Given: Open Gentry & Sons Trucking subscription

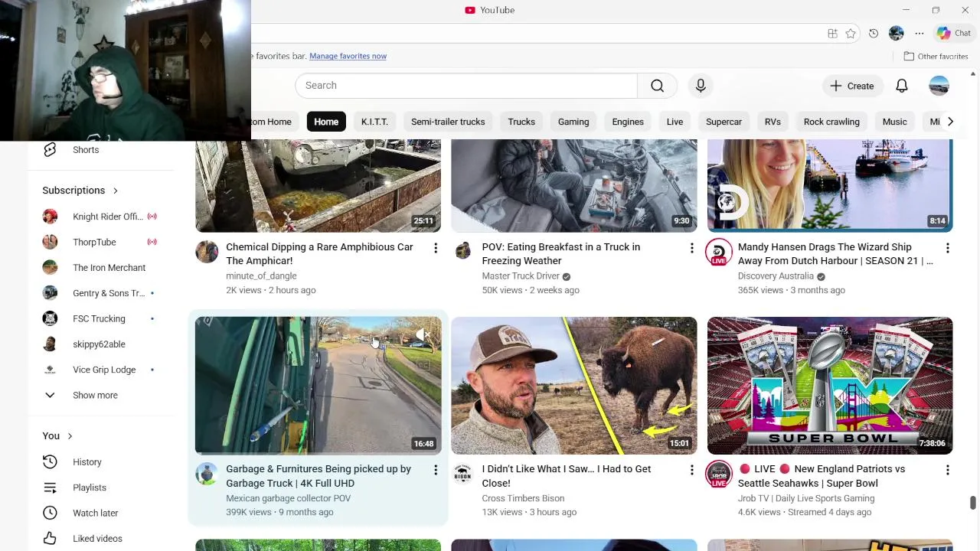Looking at the screenshot, I should 101,293.
